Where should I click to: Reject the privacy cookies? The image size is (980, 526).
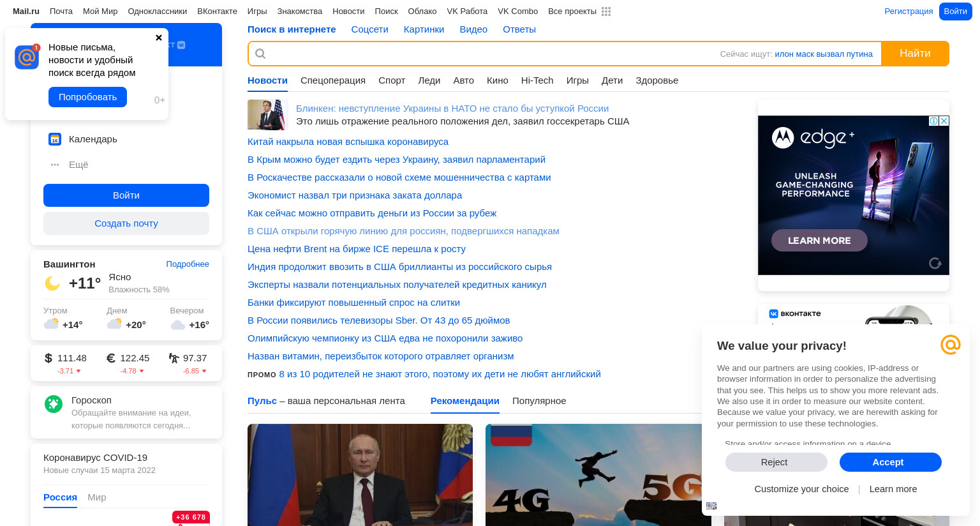(x=776, y=462)
